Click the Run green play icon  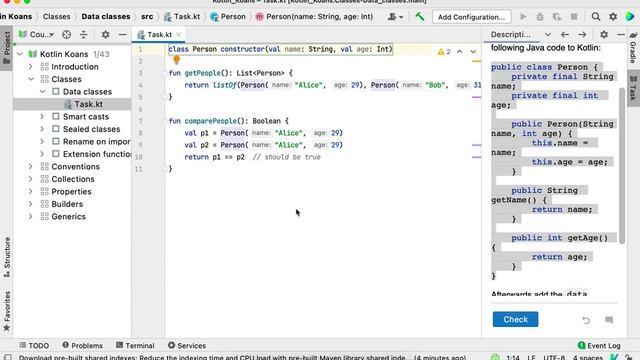[x=523, y=17]
